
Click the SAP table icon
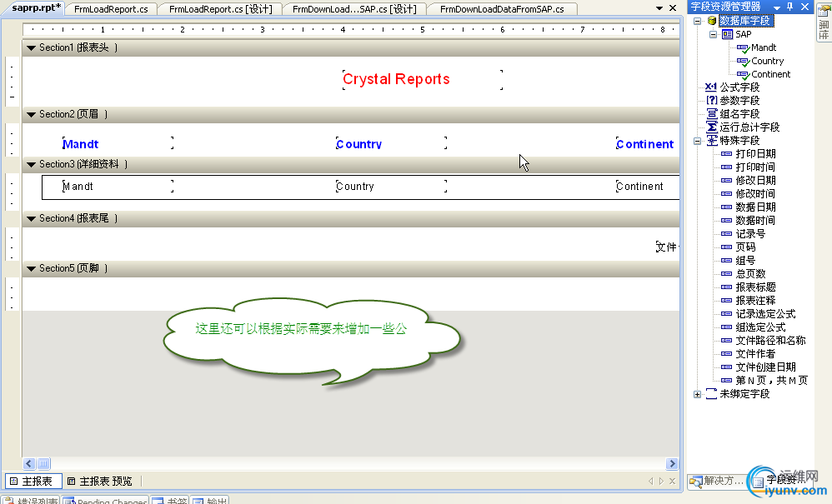pos(728,34)
